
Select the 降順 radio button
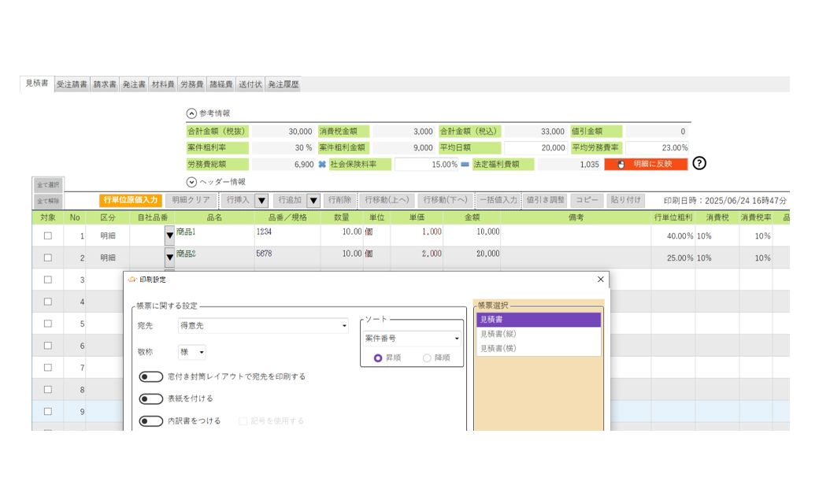pyautogui.click(x=427, y=358)
